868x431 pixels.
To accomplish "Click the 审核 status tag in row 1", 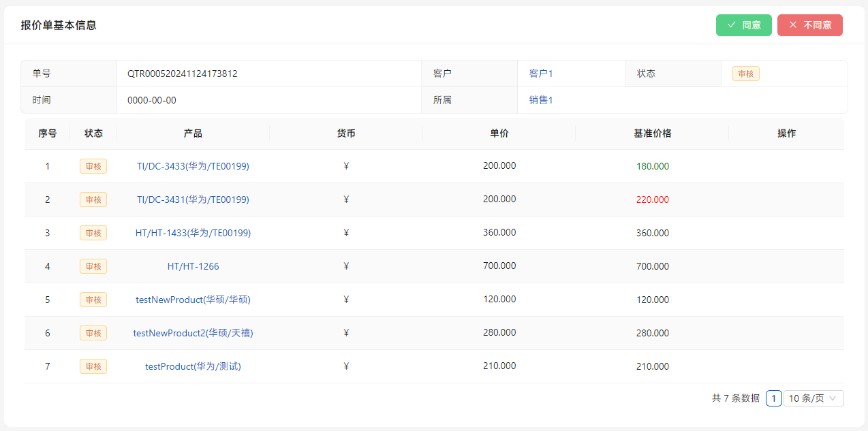I will [93, 166].
